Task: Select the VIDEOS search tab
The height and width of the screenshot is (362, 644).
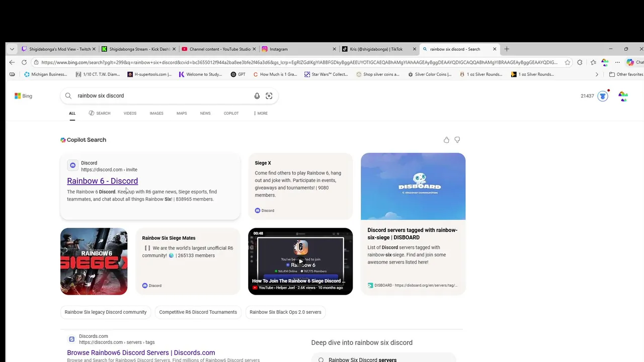Action: point(130,113)
